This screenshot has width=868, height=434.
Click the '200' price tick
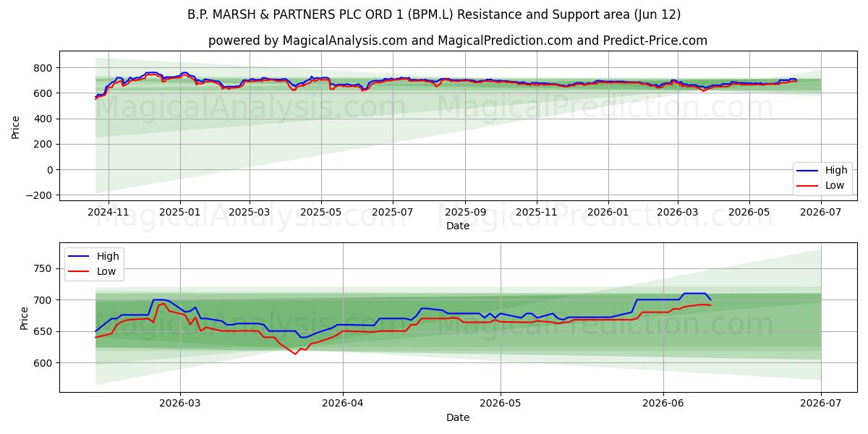tap(44, 144)
